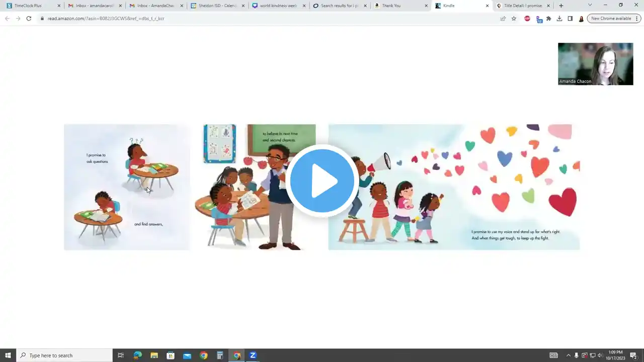Close the TimeClock Plus tab
Screen dimensions: 644x362
pyautogui.click(x=59, y=6)
